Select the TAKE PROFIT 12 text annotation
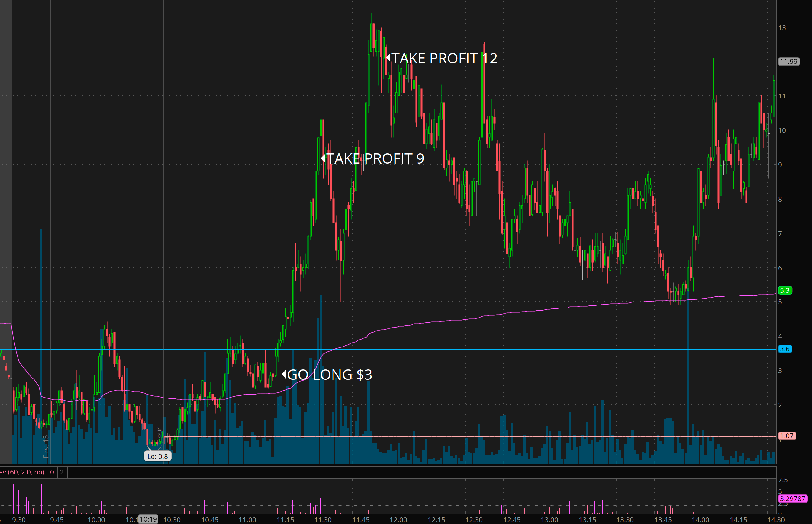This screenshot has width=812, height=524. pos(445,59)
